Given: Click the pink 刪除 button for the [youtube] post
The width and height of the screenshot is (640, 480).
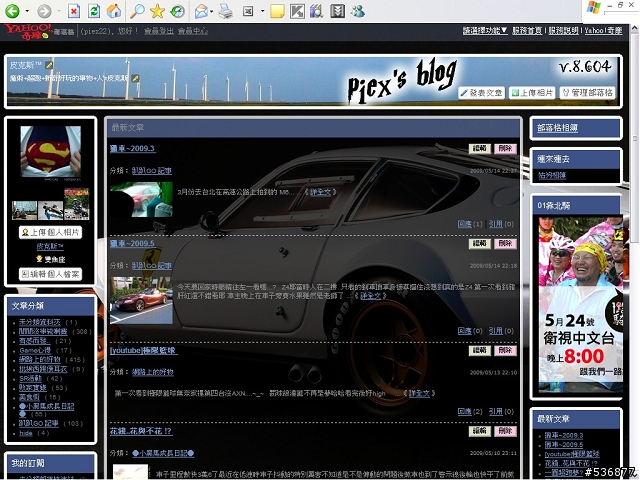Looking at the screenshot, I should [505, 351].
